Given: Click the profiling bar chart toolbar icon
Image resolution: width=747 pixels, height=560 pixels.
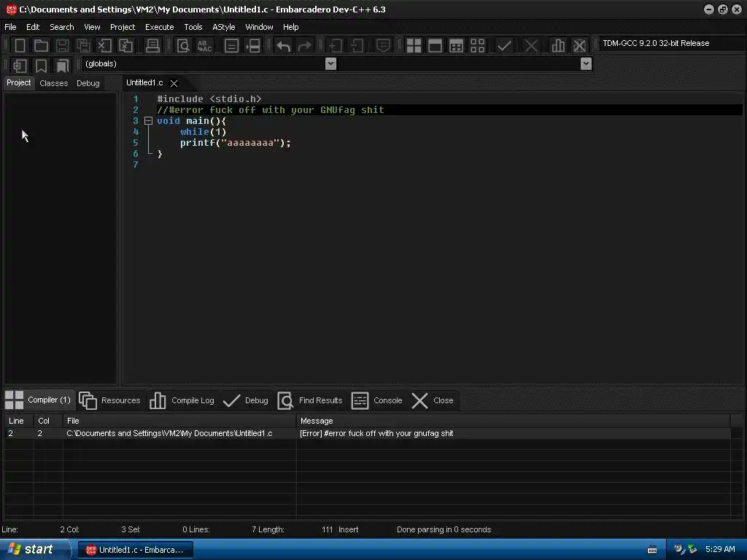Looking at the screenshot, I should 558,46.
